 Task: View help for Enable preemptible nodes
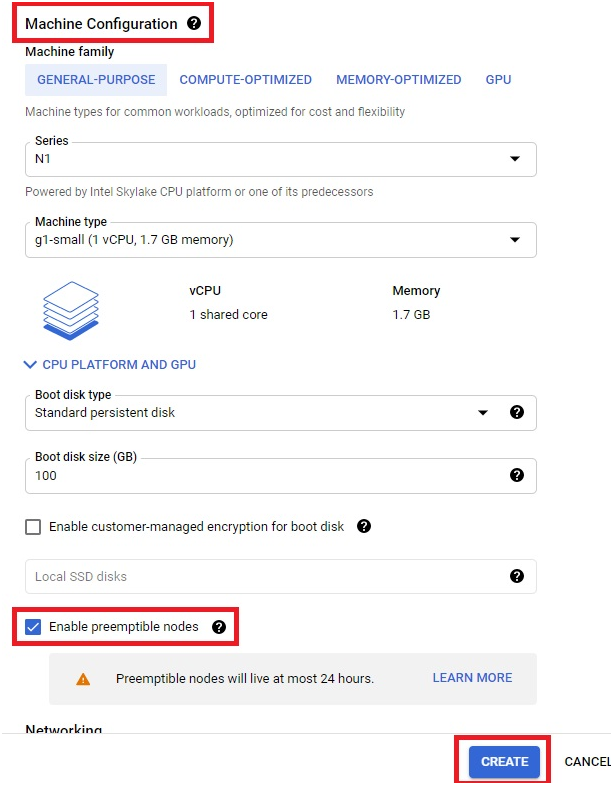coord(218,627)
